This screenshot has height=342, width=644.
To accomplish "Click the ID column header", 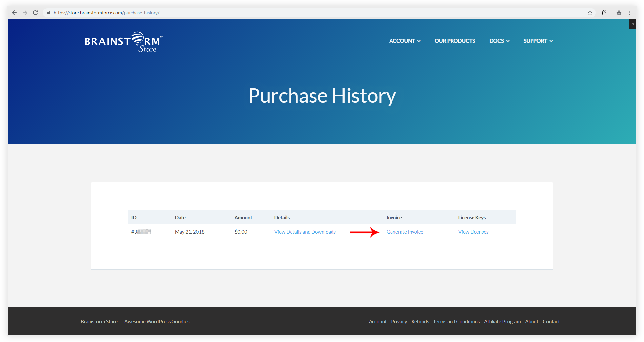I will coord(134,217).
